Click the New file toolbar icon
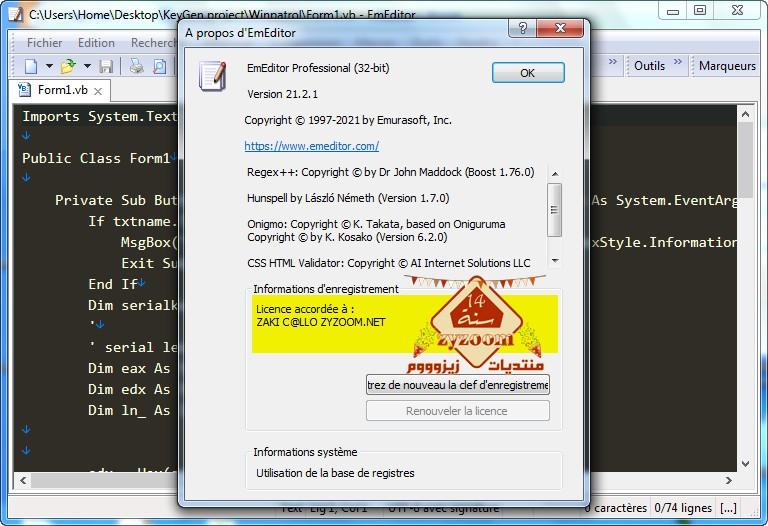 [31, 66]
